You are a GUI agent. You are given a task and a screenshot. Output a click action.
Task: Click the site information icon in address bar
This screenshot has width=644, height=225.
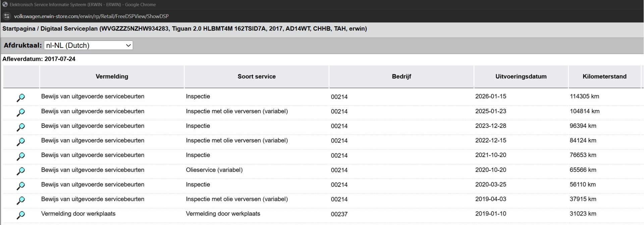pyautogui.click(x=7, y=16)
